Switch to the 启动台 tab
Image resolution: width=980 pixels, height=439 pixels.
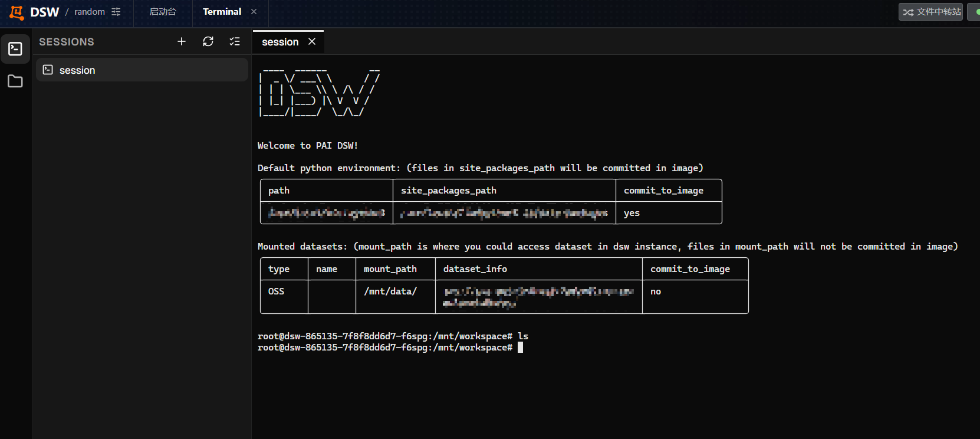tap(163, 12)
